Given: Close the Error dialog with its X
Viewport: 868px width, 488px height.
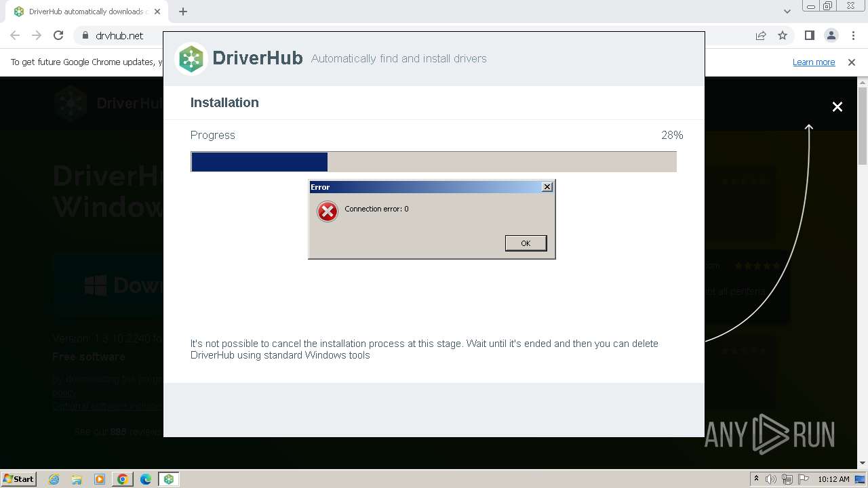Looking at the screenshot, I should click(x=547, y=187).
